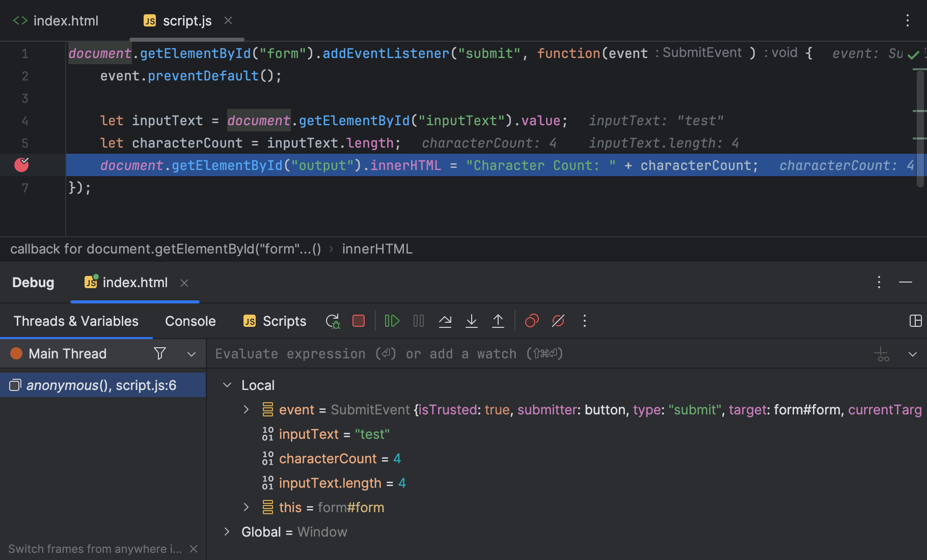Expand the Global Window node

tap(227, 531)
